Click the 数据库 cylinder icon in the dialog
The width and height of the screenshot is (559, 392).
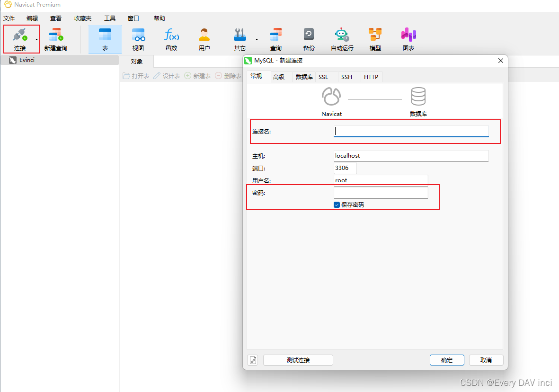418,96
